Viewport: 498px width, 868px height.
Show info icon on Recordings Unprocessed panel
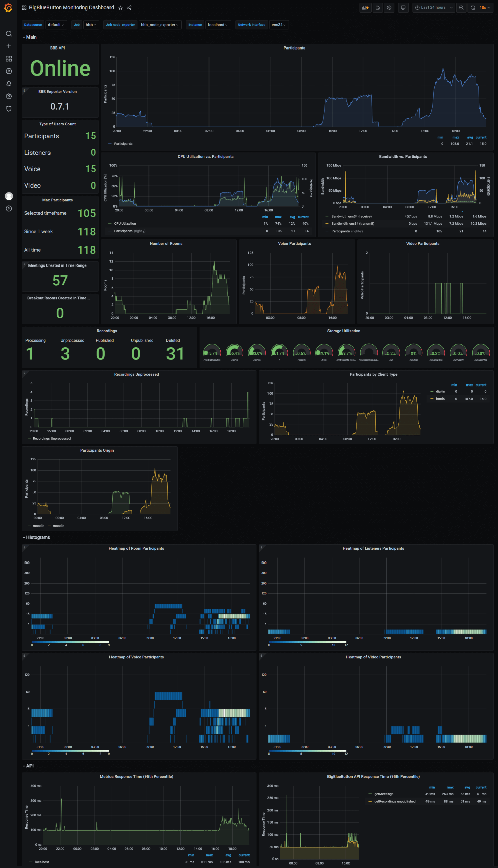24,373
